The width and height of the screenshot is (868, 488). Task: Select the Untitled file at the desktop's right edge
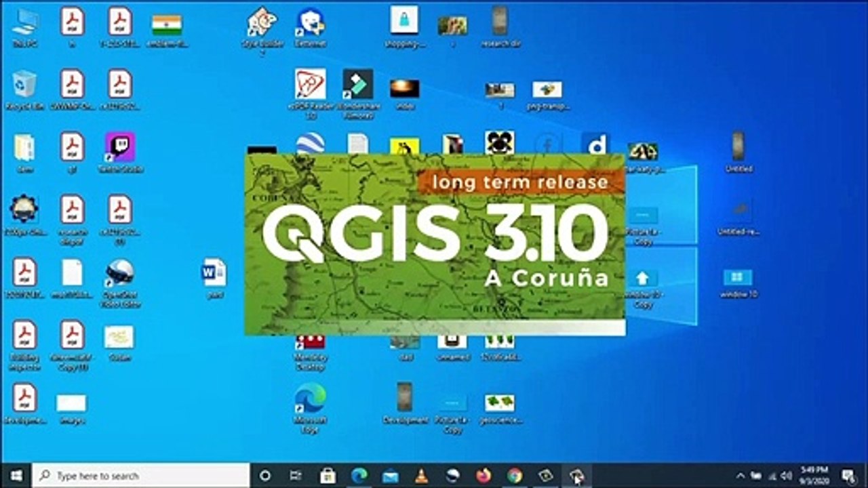tap(738, 152)
